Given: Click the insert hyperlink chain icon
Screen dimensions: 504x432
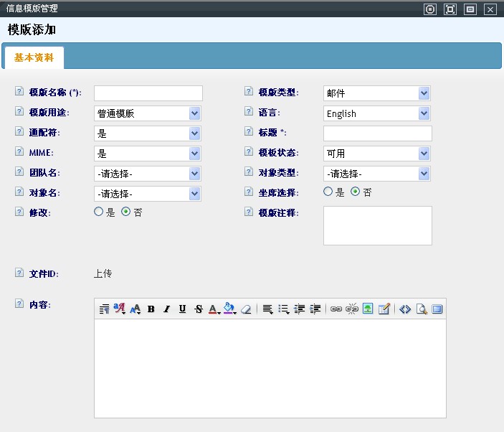Looking at the screenshot, I should click(x=336, y=309).
